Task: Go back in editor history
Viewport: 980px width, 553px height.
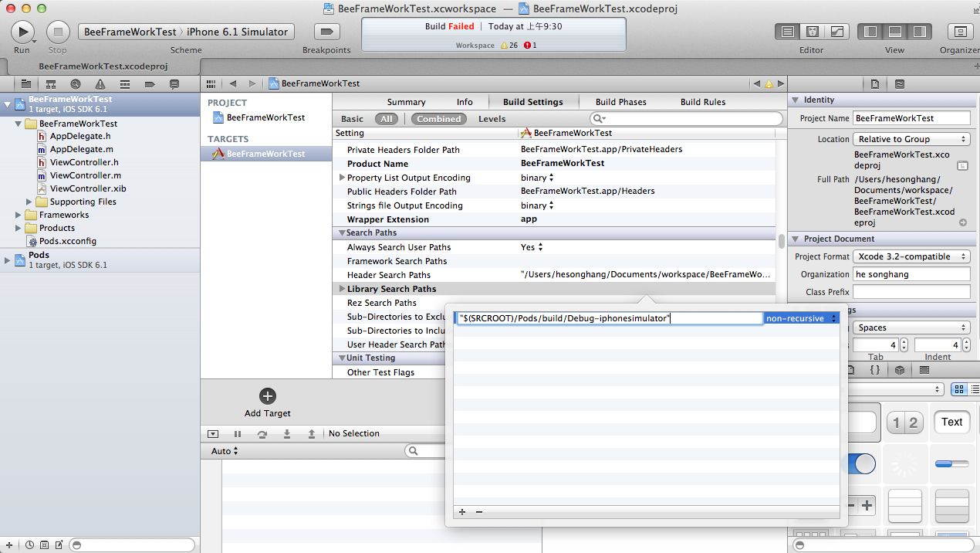Action: pos(232,83)
